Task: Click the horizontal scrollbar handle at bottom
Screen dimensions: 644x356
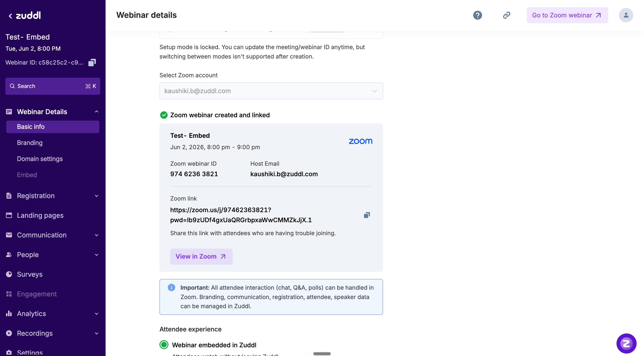Action: pos(322,354)
